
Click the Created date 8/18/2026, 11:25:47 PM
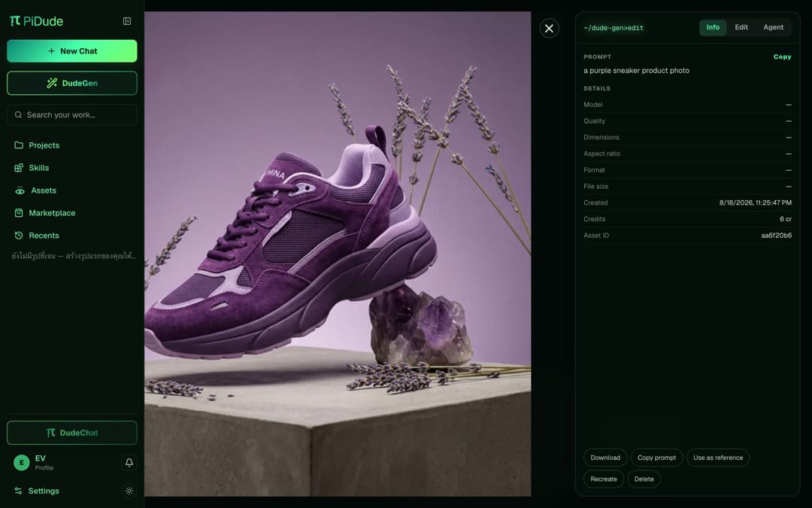pyautogui.click(x=755, y=202)
